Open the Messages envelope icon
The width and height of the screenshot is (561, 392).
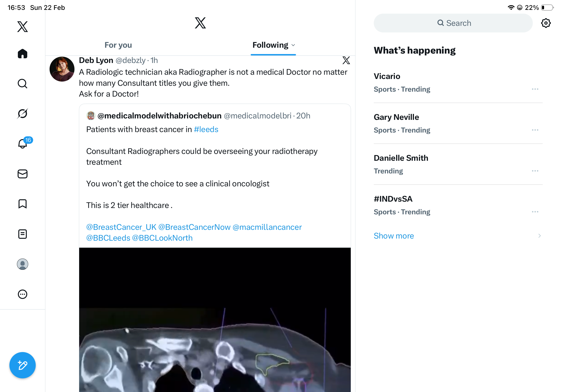click(23, 174)
